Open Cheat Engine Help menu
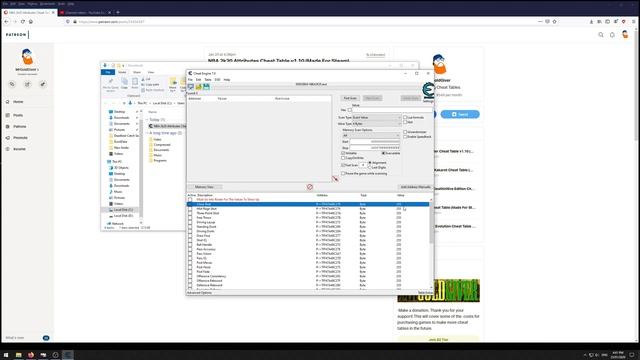 point(227,80)
